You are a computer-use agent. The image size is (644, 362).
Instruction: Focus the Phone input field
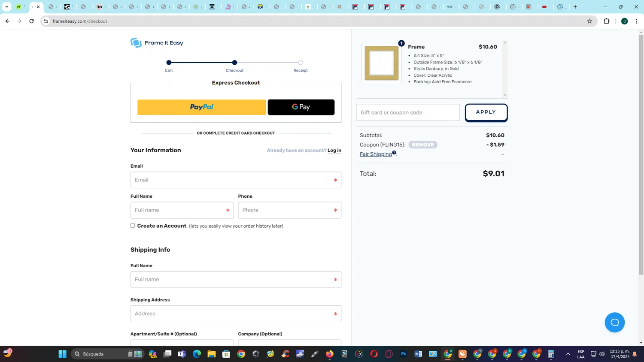click(290, 210)
